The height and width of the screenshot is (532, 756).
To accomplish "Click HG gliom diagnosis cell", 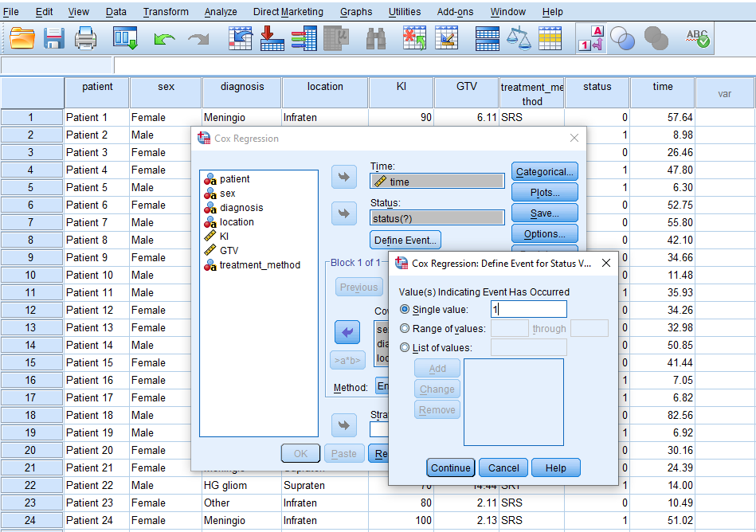I will 241,485.
